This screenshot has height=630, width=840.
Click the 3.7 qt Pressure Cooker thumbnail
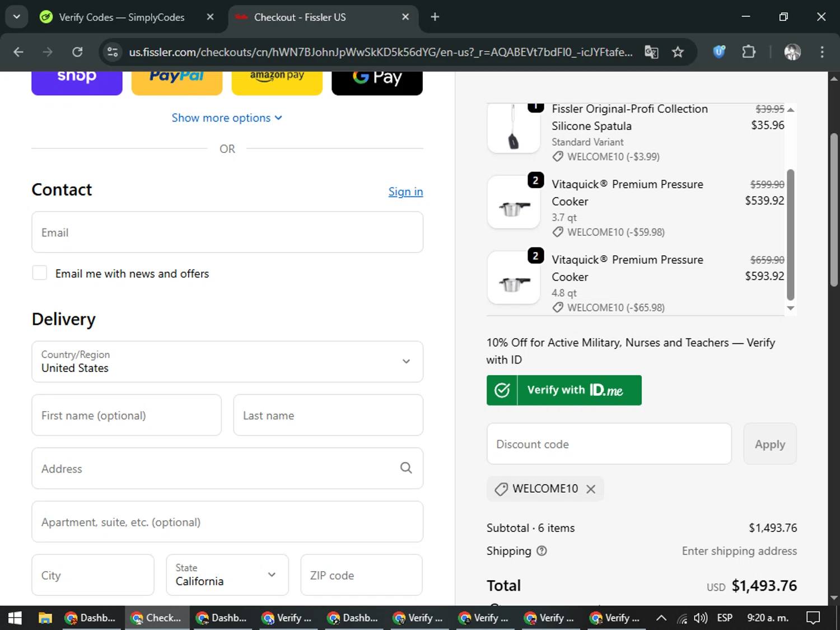tap(514, 202)
